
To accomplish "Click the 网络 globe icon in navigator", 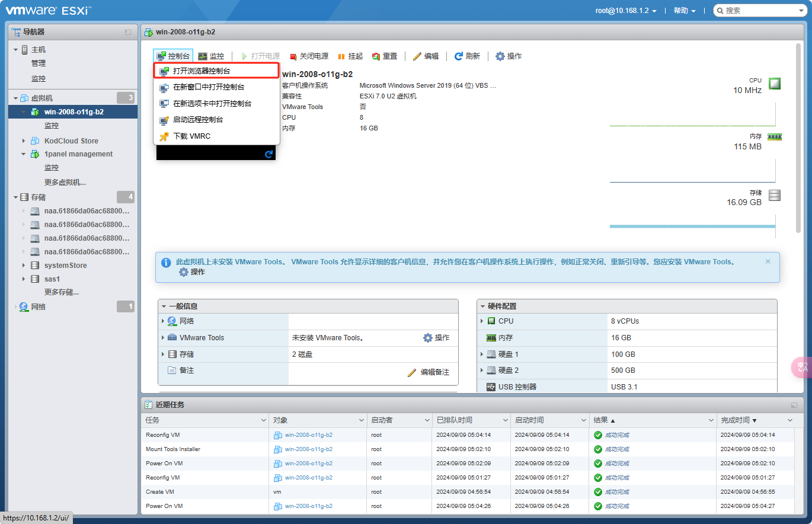I will point(24,307).
